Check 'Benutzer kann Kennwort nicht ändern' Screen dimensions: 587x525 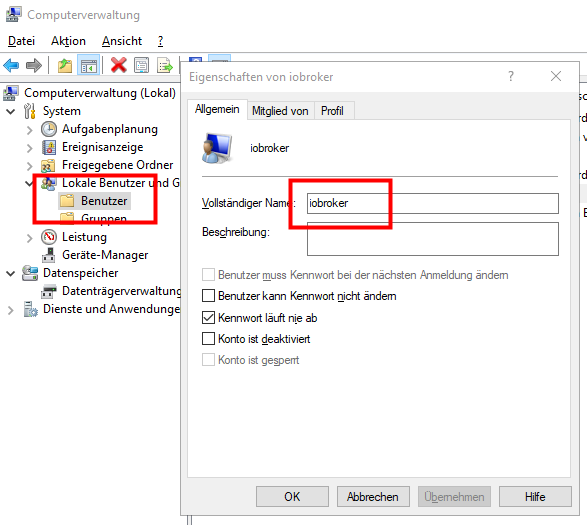pos(209,296)
